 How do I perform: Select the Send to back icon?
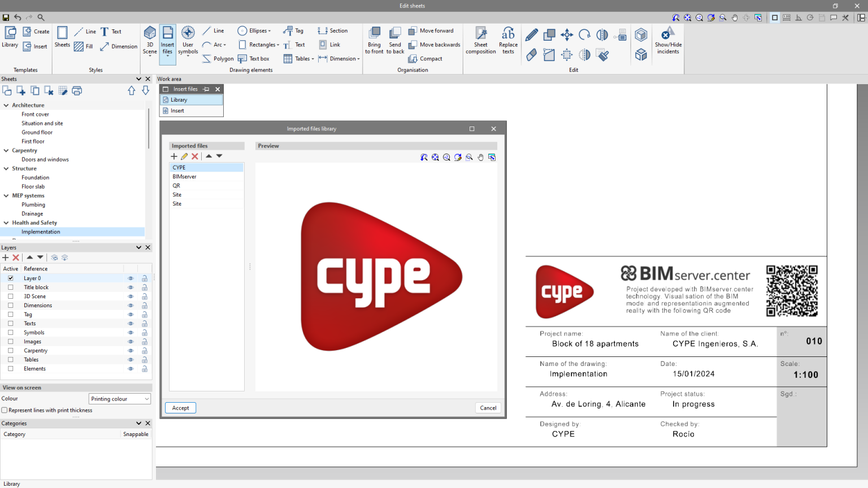(x=394, y=40)
